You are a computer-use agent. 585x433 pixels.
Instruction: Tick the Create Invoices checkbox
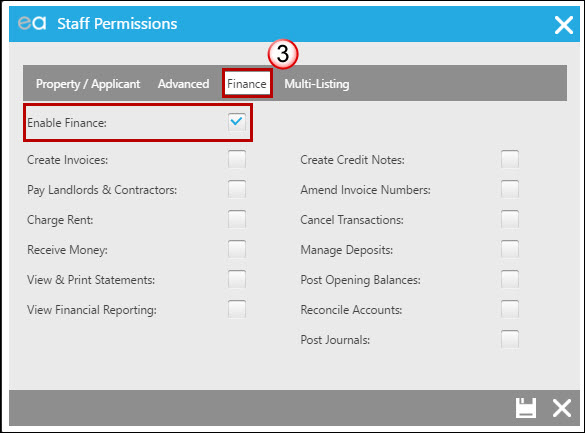click(237, 159)
